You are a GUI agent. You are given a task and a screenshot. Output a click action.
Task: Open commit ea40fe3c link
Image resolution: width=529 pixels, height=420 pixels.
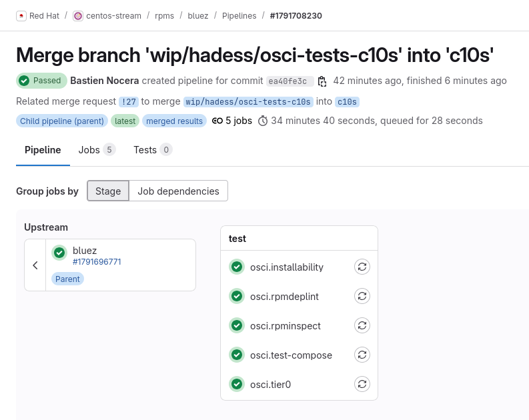click(x=287, y=81)
